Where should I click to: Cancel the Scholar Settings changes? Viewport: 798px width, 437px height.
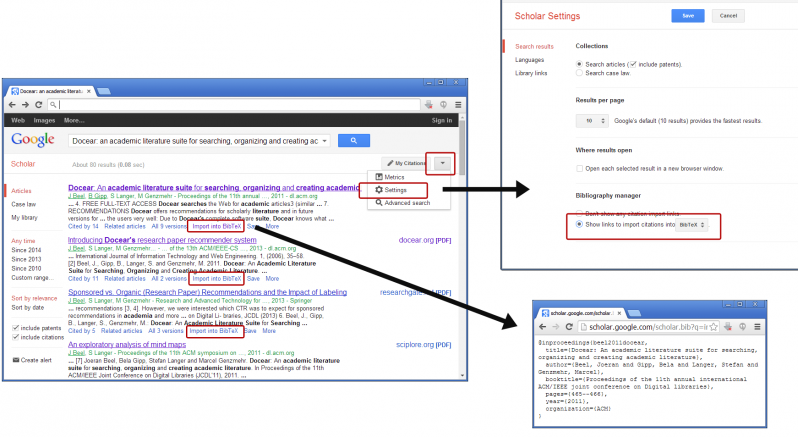(728, 16)
